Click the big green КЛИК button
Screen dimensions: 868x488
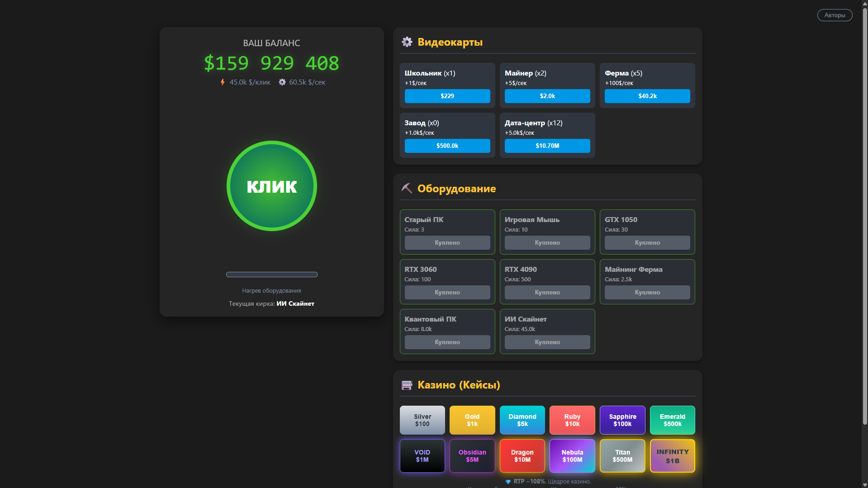click(x=271, y=186)
